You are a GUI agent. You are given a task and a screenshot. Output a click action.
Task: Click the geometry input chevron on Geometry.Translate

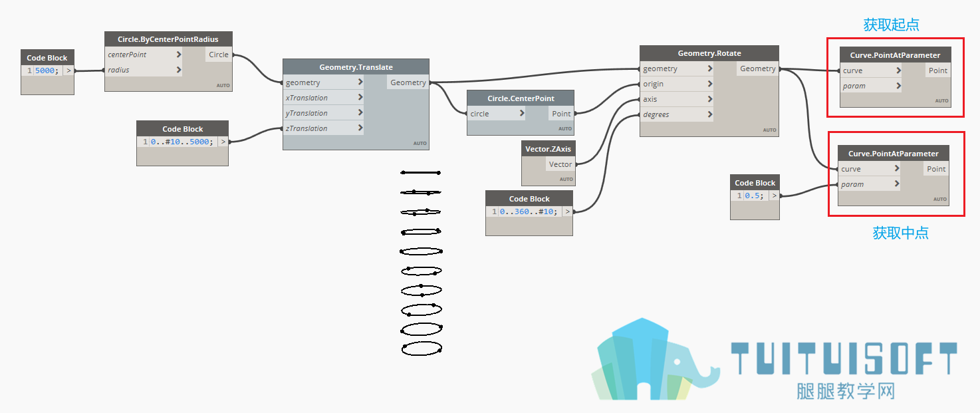pyautogui.click(x=360, y=82)
